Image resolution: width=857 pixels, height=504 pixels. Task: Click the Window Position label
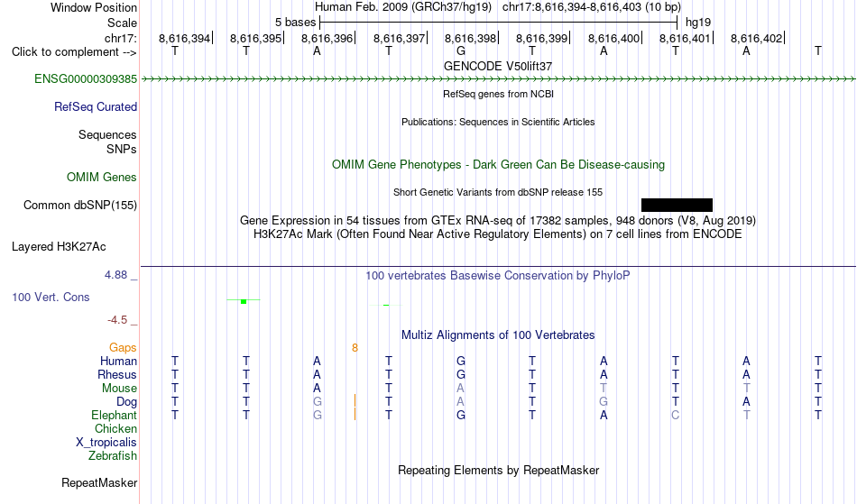pos(94,7)
